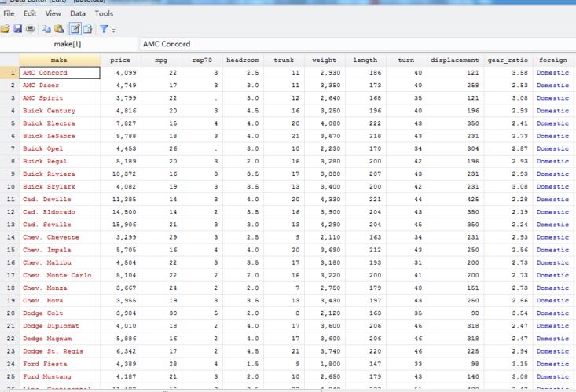
Task: Click the Dodge Diplomat cell
Action: pyautogui.click(x=60, y=326)
